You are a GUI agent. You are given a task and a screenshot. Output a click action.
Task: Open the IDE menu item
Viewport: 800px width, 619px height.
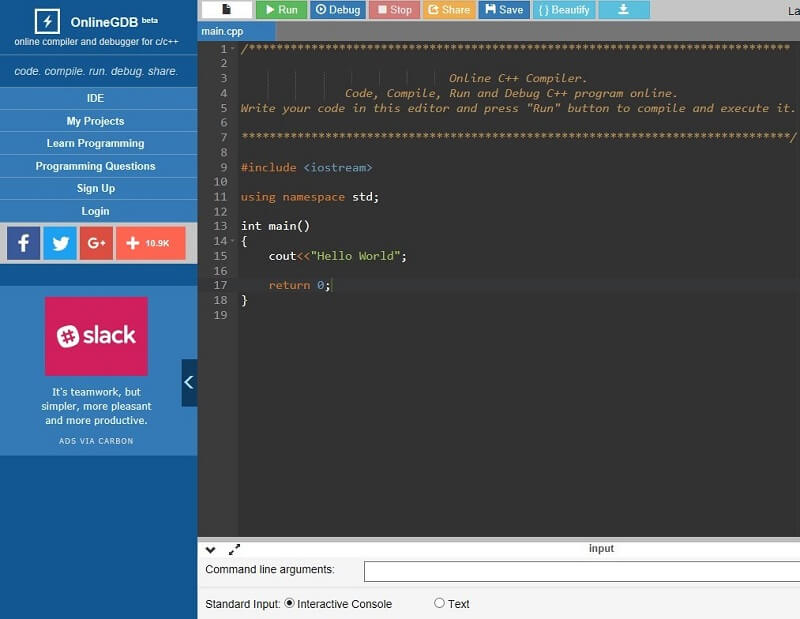95,98
